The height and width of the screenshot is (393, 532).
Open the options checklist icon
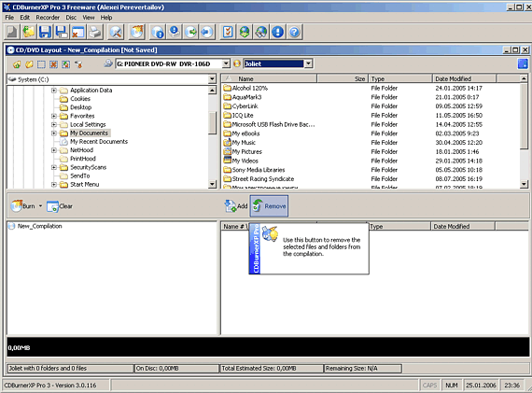pos(228,32)
